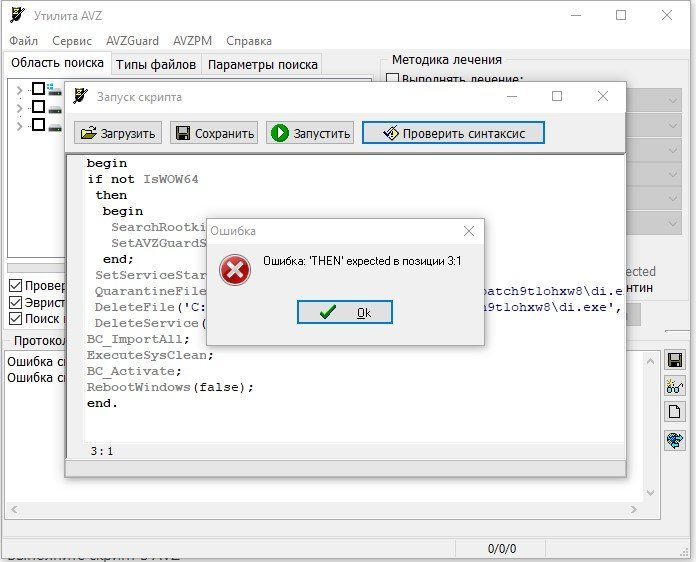The width and height of the screenshot is (696, 562).
Task: Open the third treatment method dropdown
Action: 672,150
